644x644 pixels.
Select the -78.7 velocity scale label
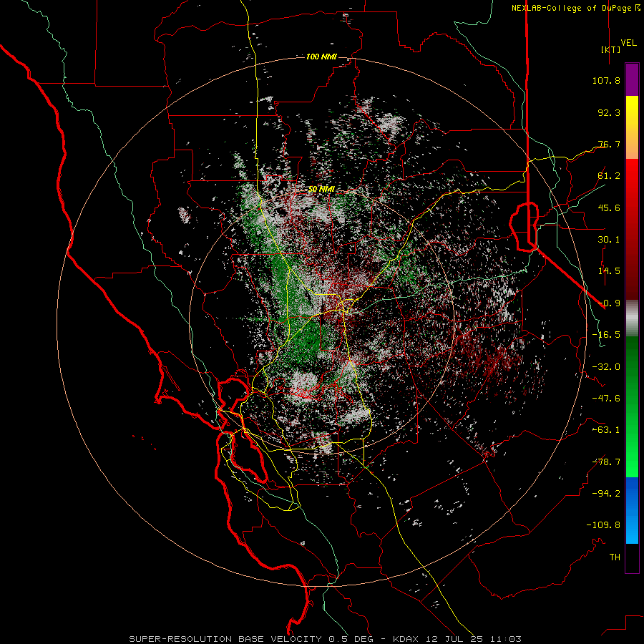pos(606,462)
